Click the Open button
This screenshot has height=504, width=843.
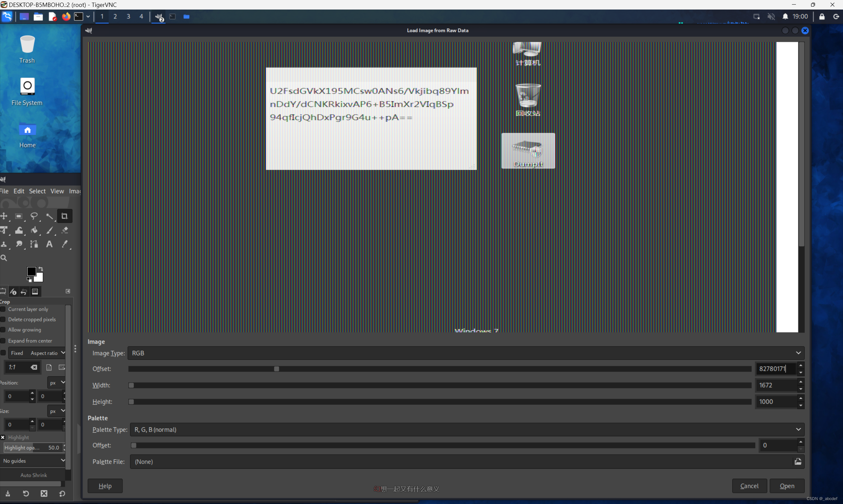(x=787, y=486)
